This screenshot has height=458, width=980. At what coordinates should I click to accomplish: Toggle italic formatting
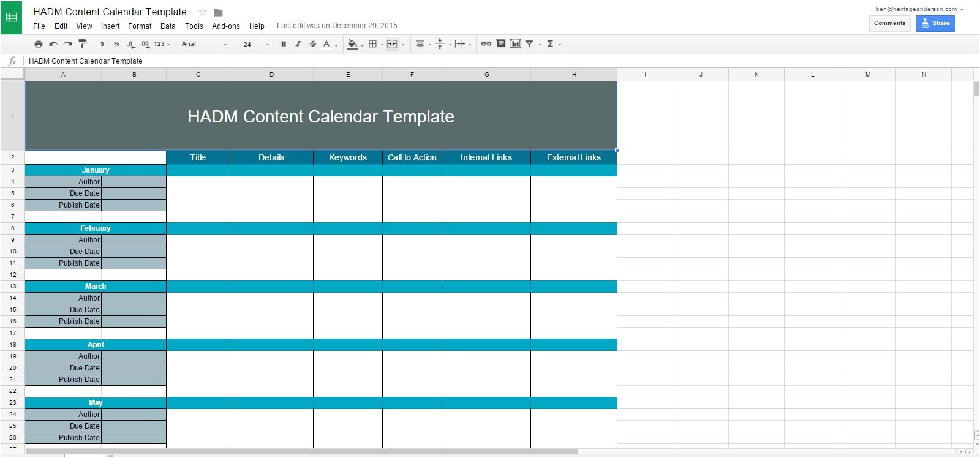pos(298,44)
